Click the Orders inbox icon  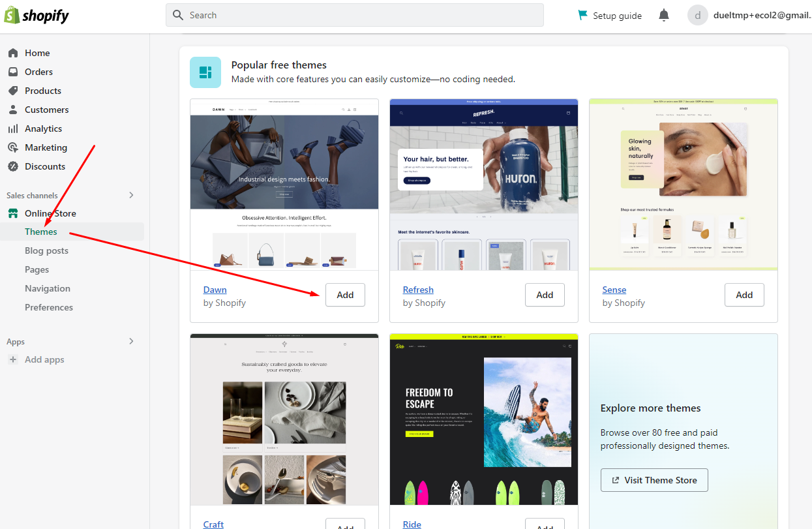pos(13,72)
